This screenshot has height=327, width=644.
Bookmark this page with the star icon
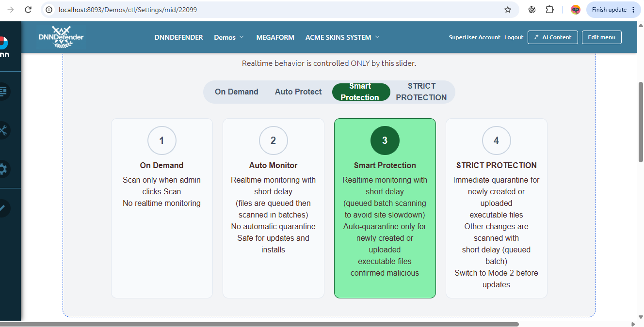[508, 10]
